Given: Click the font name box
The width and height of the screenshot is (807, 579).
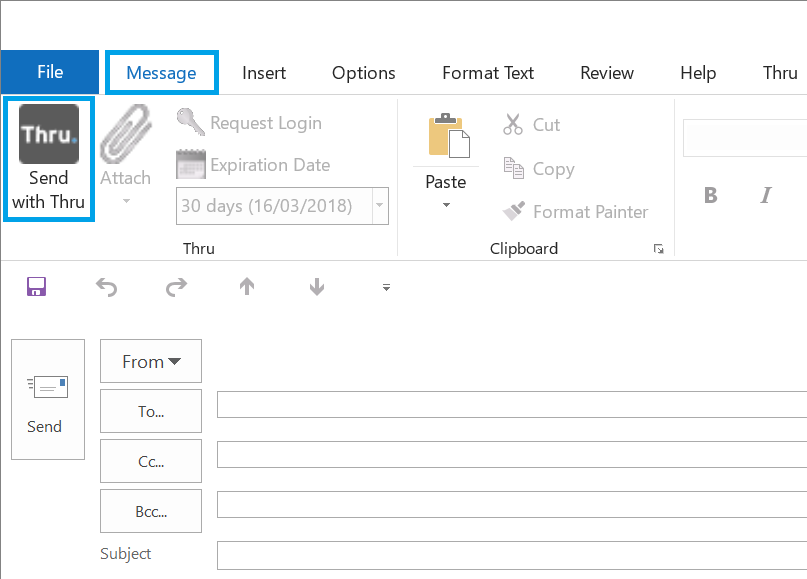Looking at the screenshot, I should click(745, 137).
